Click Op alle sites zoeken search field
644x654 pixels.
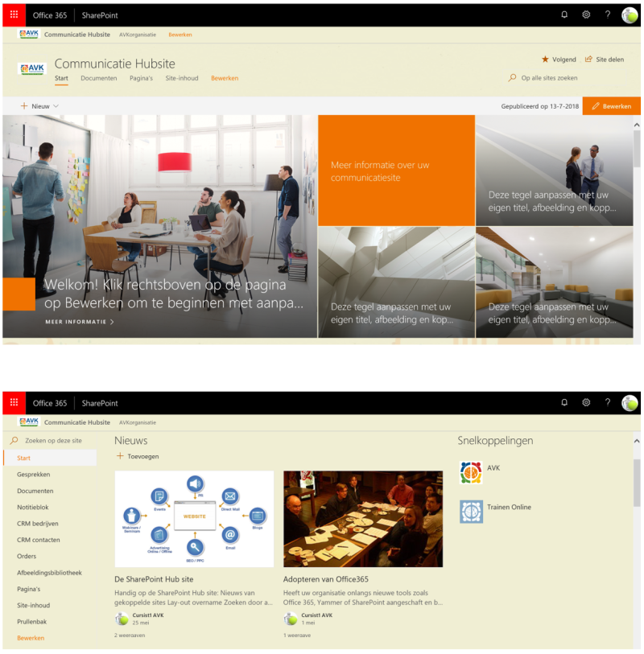point(549,77)
